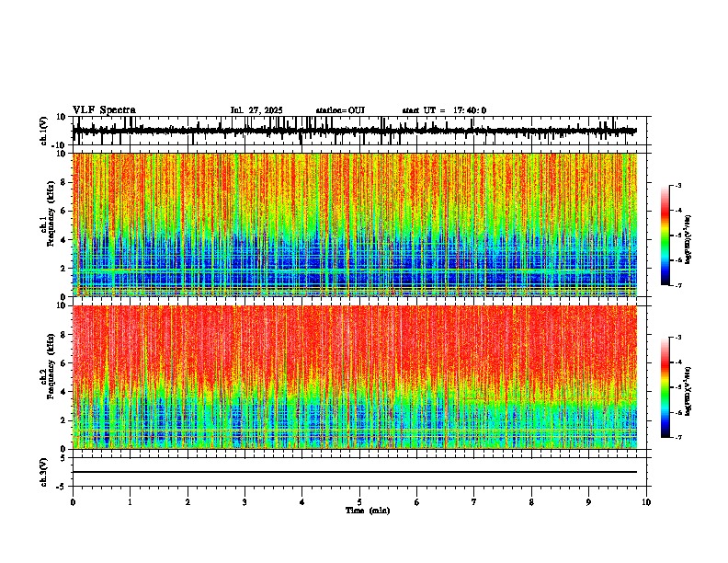This screenshot has width=728, height=563.
Task: Click the "VLF Spectra" plot title
Action: 104,110
